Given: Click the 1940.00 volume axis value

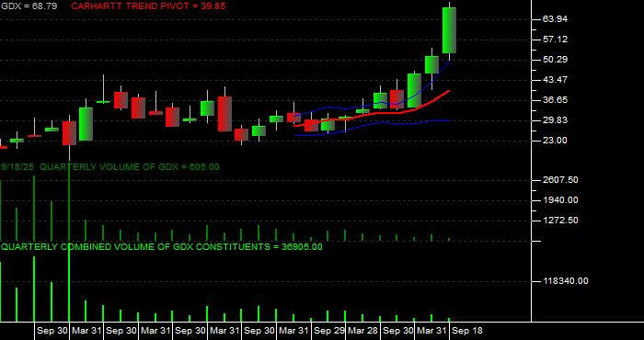Looking at the screenshot, I should [560, 200].
